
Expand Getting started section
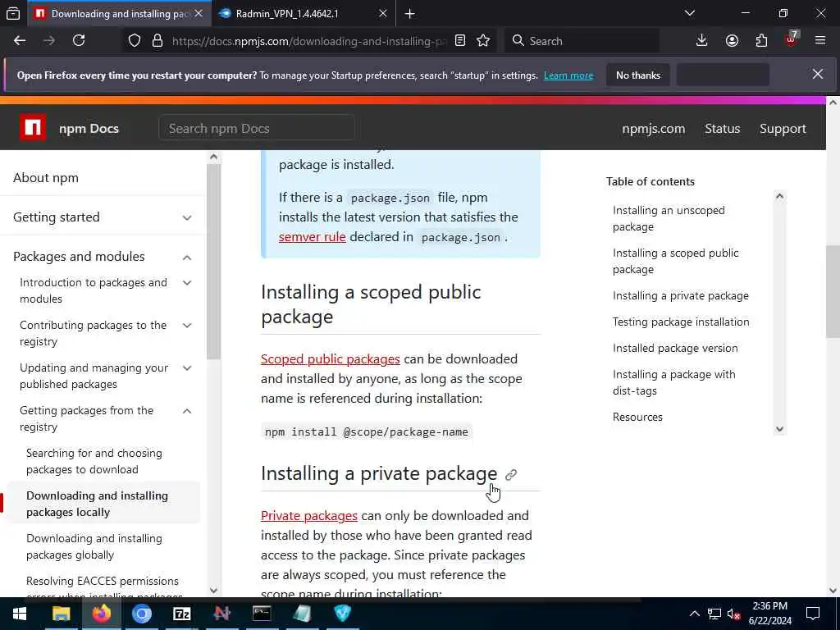pos(187,217)
